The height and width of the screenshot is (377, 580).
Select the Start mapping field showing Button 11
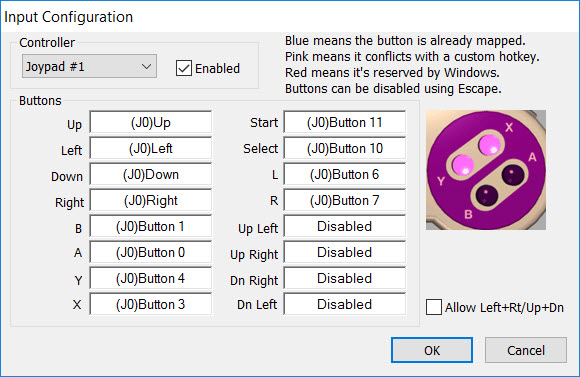(x=344, y=122)
